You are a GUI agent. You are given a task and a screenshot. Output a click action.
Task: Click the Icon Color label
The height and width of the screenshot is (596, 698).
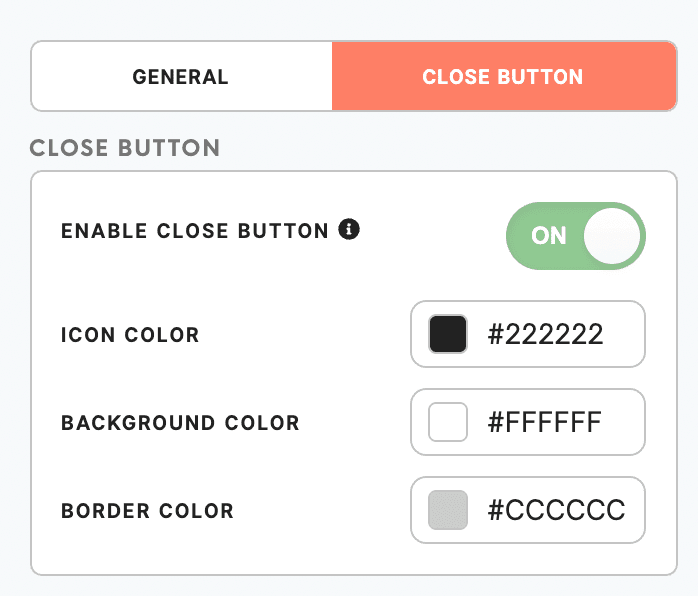(x=130, y=335)
